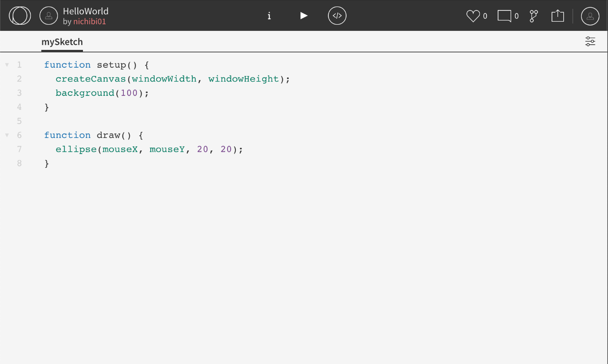
Task: Click line number 7 in the gutter
Action: coord(19,149)
